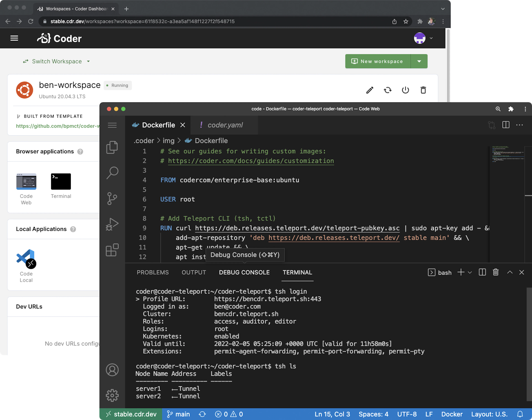Click the errors and warnings count
The height and width of the screenshot is (420, 532).
[x=229, y=414]
